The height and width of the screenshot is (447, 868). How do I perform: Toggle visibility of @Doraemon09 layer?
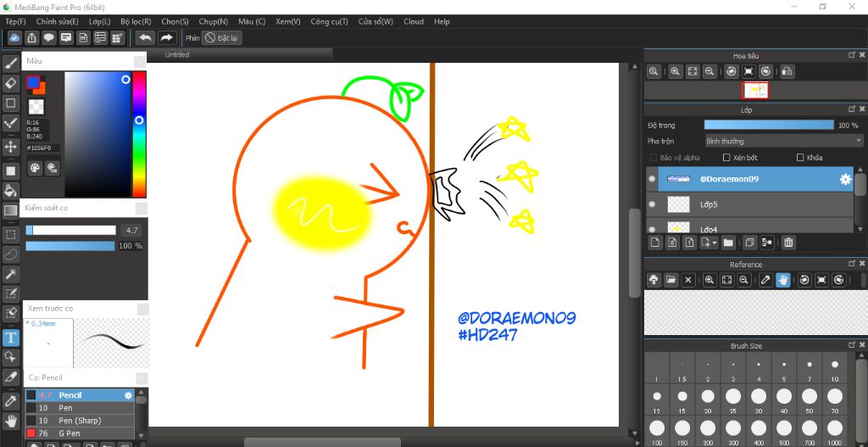click(652, 179)
